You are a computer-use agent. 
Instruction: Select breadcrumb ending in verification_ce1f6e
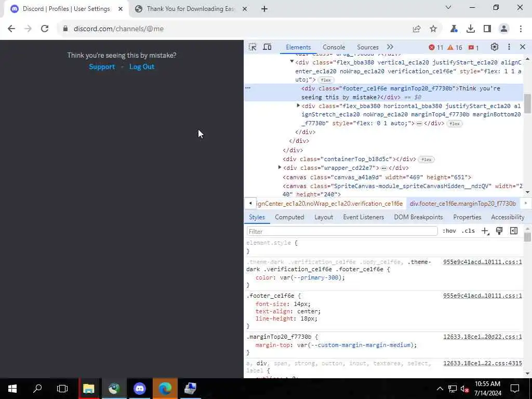(329, 204)
